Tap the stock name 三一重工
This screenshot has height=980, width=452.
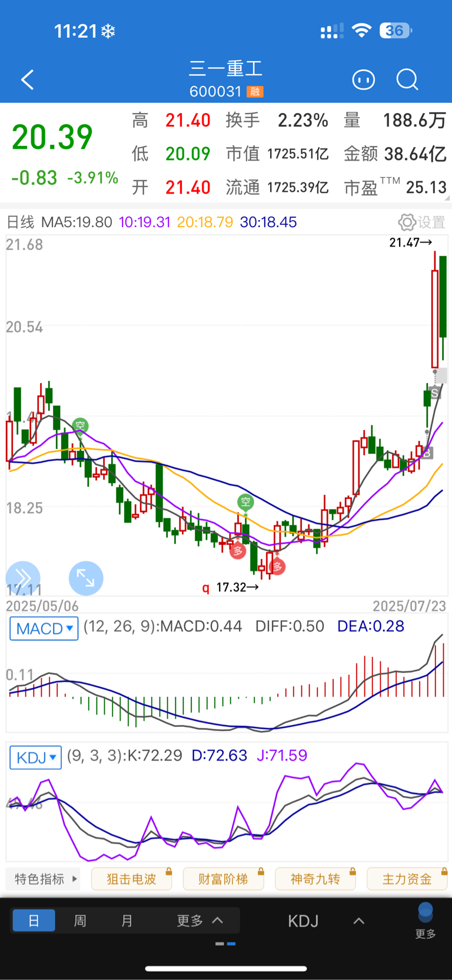click(226, 68)
